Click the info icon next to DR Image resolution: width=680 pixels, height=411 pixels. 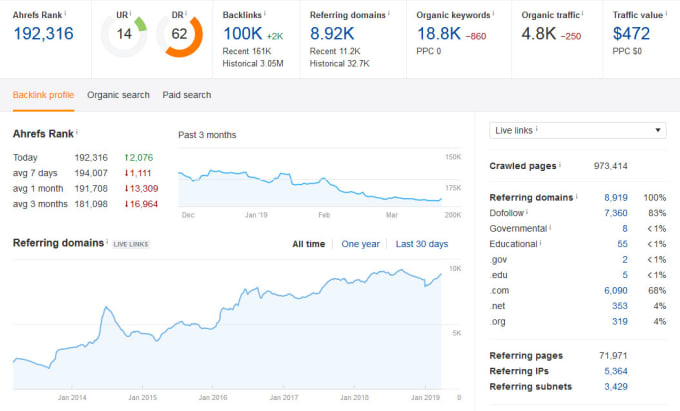186,13
